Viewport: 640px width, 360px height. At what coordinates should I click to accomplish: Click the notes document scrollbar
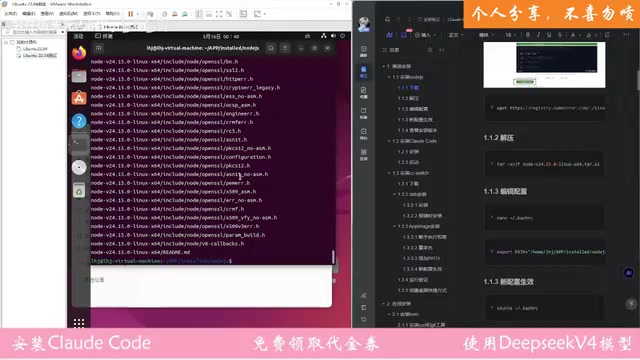[638, 80]
